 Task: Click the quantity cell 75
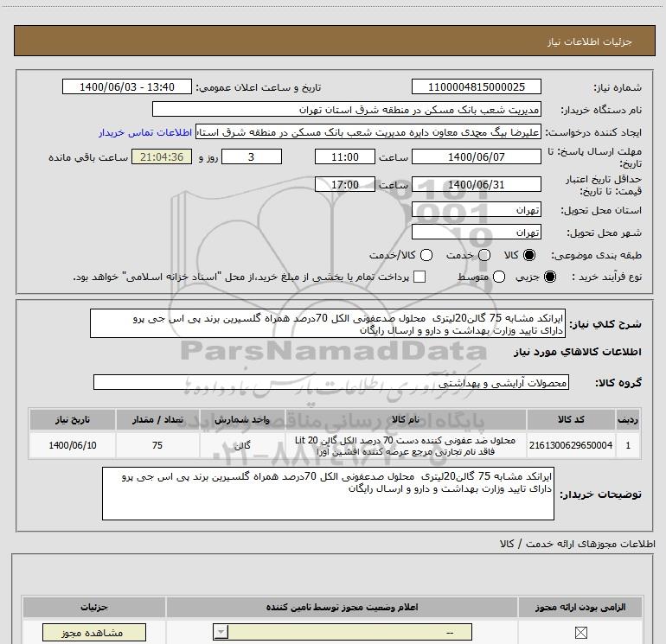click(x=157, y=445)
